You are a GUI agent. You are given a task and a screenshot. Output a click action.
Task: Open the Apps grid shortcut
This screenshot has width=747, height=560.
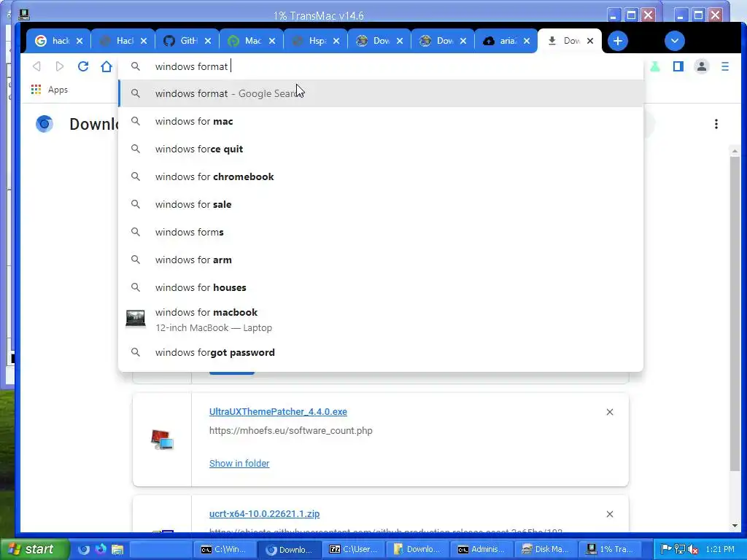pyautogui.click(x=50, y=90)
